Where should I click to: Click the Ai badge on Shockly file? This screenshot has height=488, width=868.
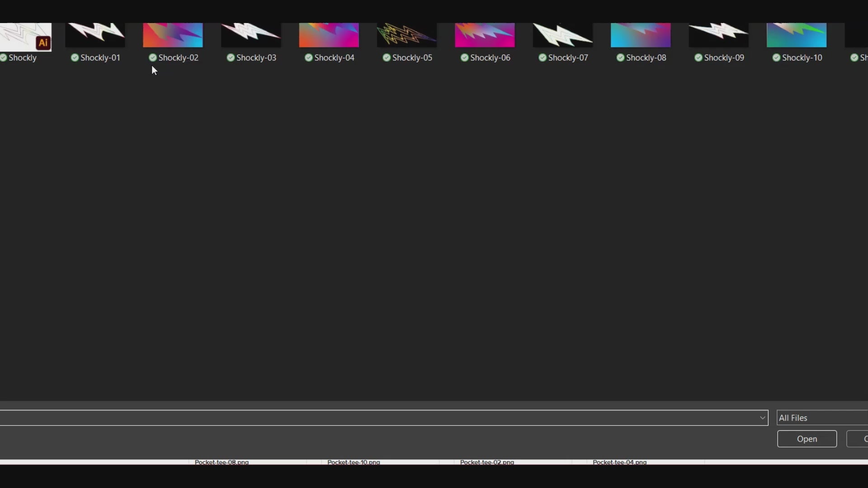pos(43,43)
